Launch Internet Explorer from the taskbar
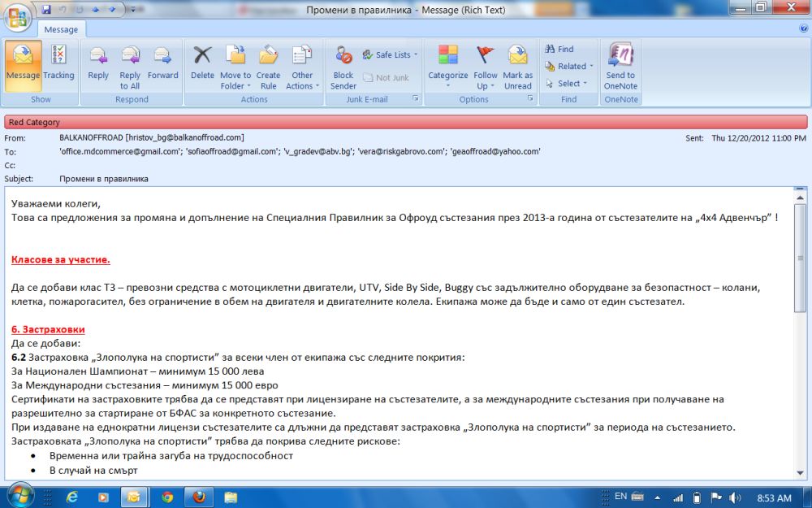 click(x=71, y=497)
